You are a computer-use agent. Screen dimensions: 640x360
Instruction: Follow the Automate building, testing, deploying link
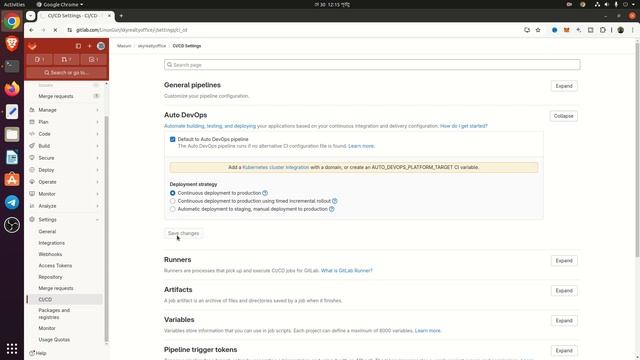210,126
